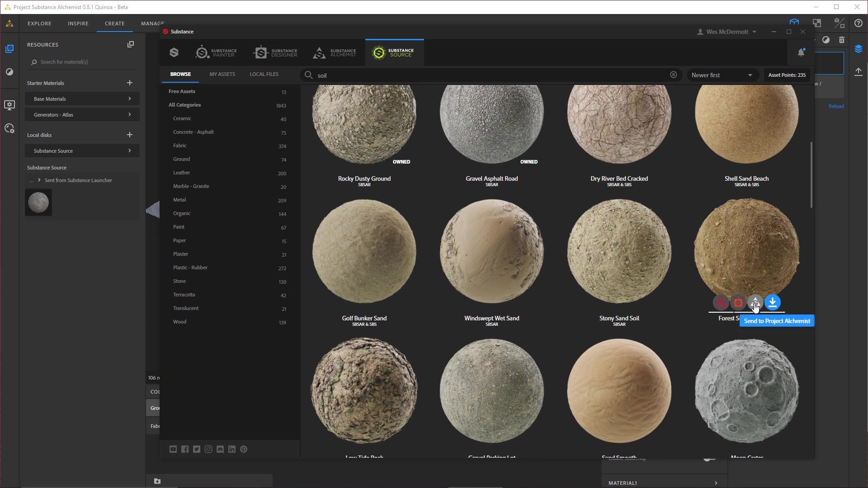The image size is (868, 488).
Task: Send Forest Soil material to Substance Designer
Action: pyautogui.click(x=738, y=303)
